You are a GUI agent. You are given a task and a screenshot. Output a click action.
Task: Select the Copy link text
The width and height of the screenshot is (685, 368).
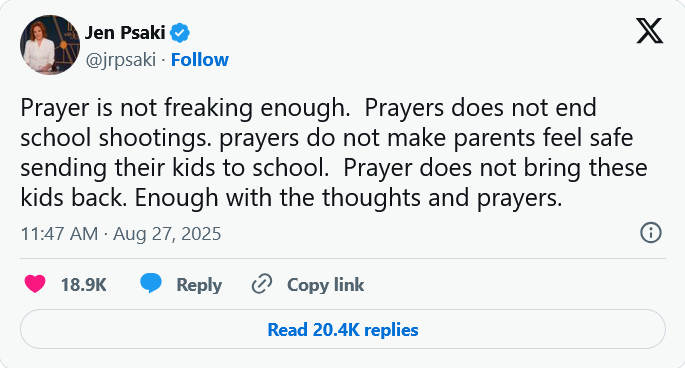(x=325, y=285)
